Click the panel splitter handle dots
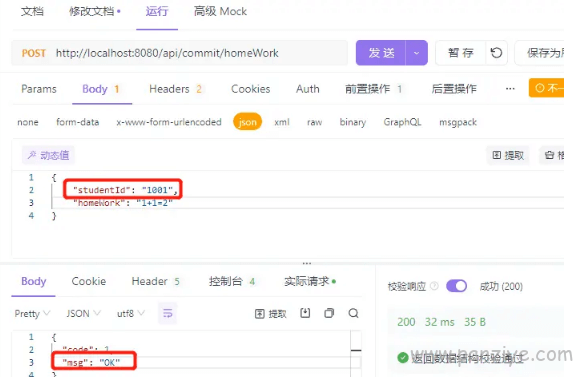Image resolution: width=583 pixels, height=377 pixels. (x=307, y=263)
